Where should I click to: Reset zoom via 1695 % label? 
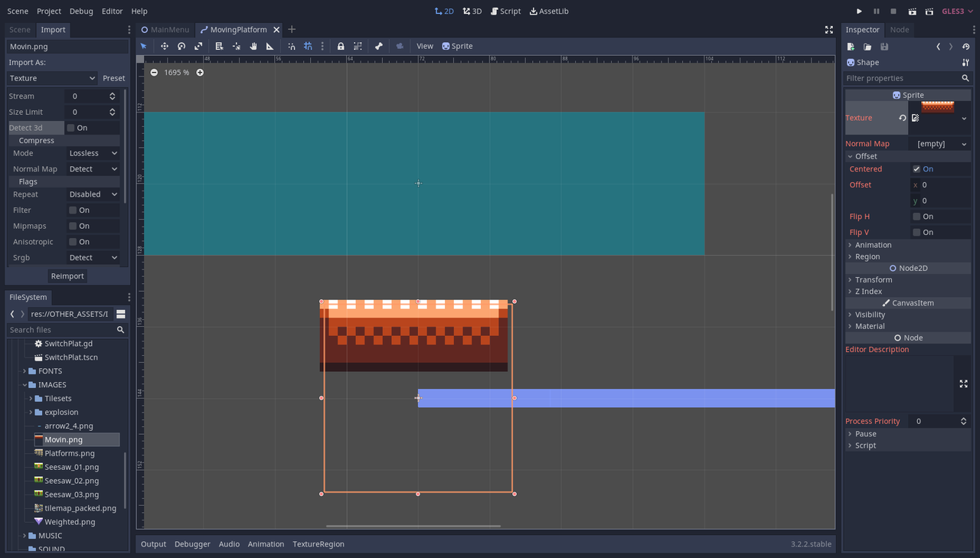[x=177, y=72]
